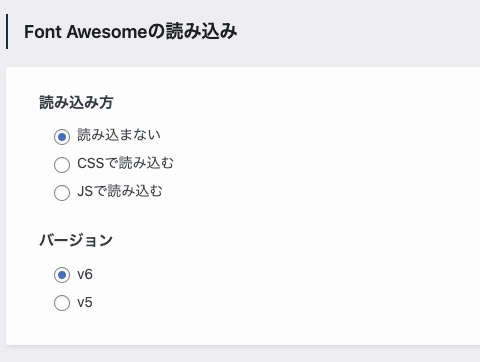The height and width of the screenshot is (362, 480).
Task: Select the v6 version radio button
Action: point(62,275)
